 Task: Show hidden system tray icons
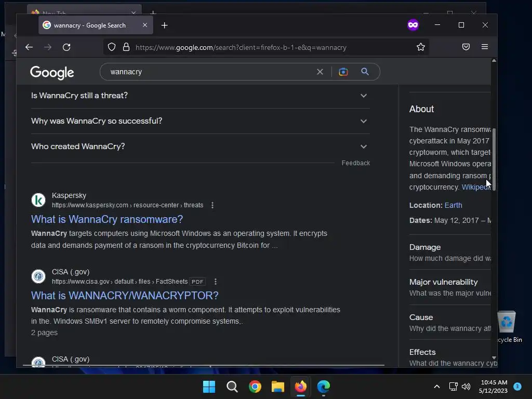(x=437, y=387)
